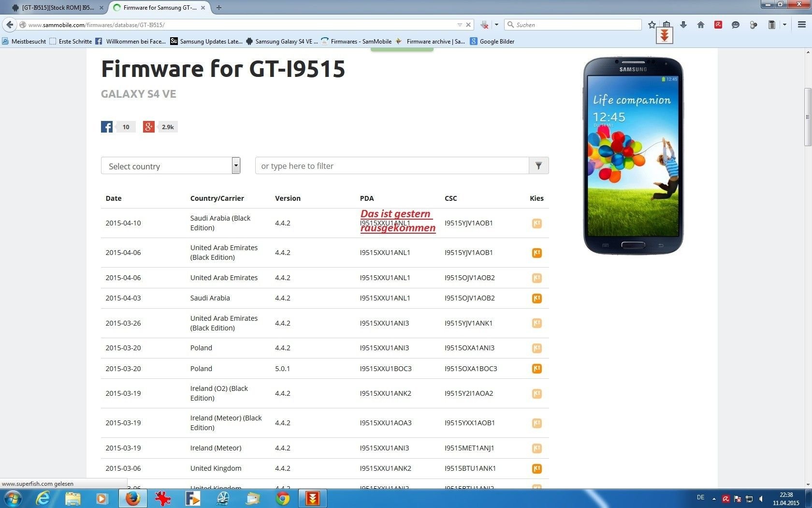Screen dimensions: 812x508
Task: Show hidden tray icons arrow
Action: [x=714, y=498]
